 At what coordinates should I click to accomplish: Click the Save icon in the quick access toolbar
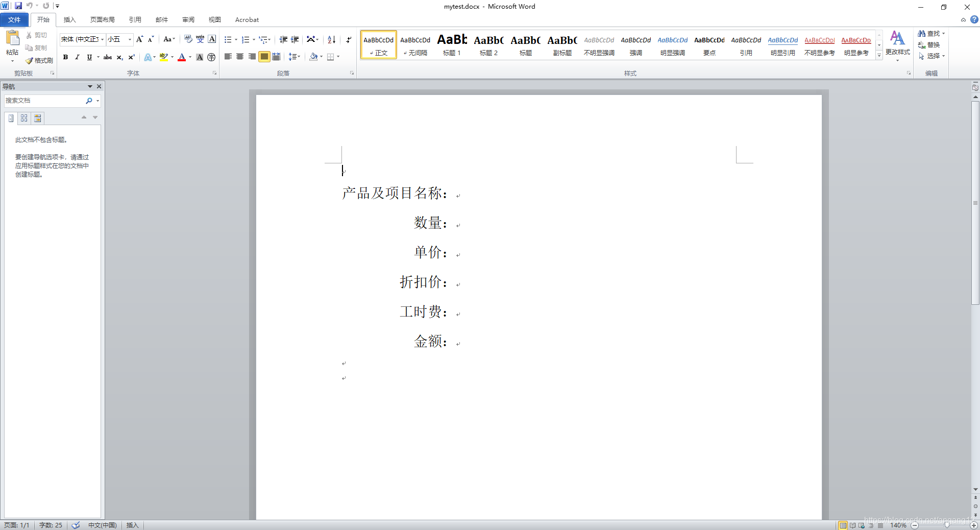(x=18, y=6)
